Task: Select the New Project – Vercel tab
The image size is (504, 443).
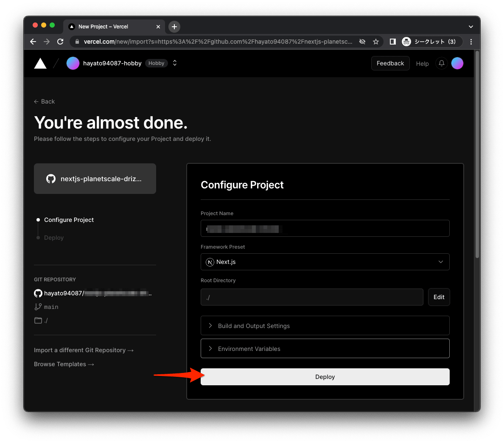Action: click(114, 27)
